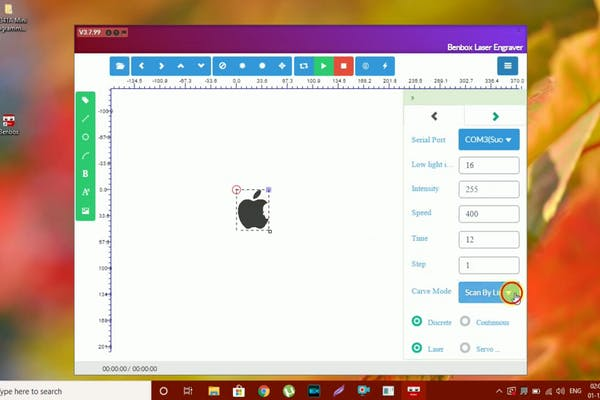Select the A font text tool

pyautogui.click(x=85, y=192)
